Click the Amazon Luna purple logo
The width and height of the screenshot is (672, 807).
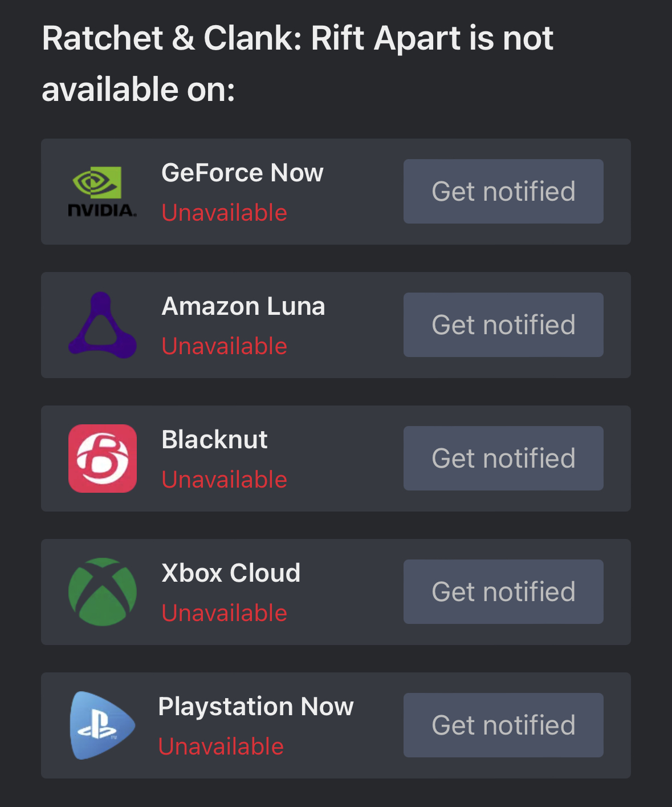tap(103, 325)
